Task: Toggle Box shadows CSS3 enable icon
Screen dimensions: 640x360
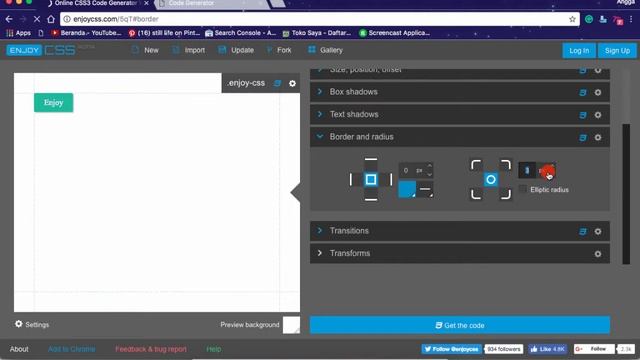Action: coord(582,92)
